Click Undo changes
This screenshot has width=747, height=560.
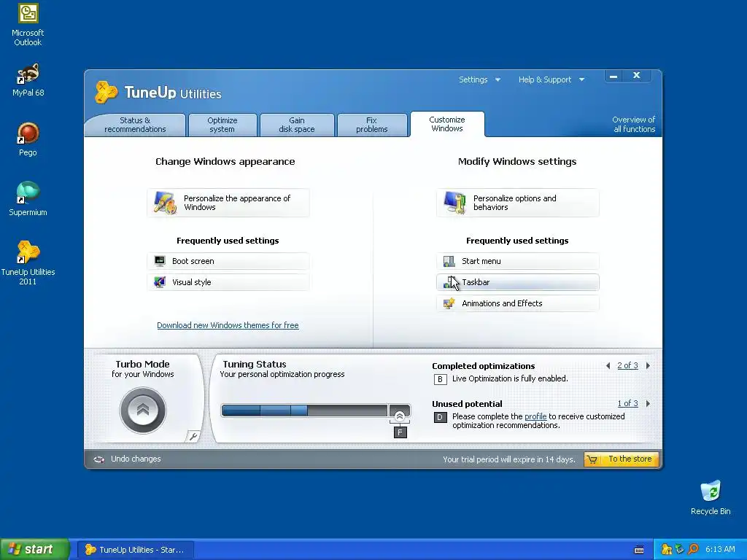[136, 459]
